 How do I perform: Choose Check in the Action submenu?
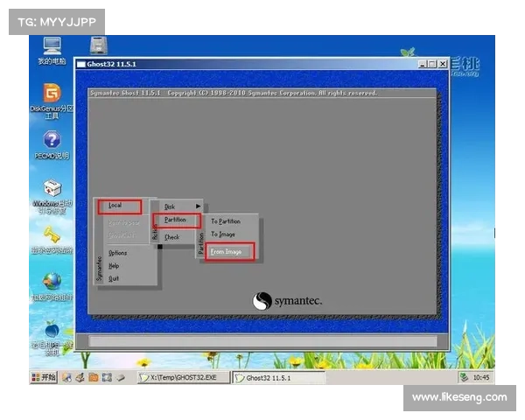(171, 237)
